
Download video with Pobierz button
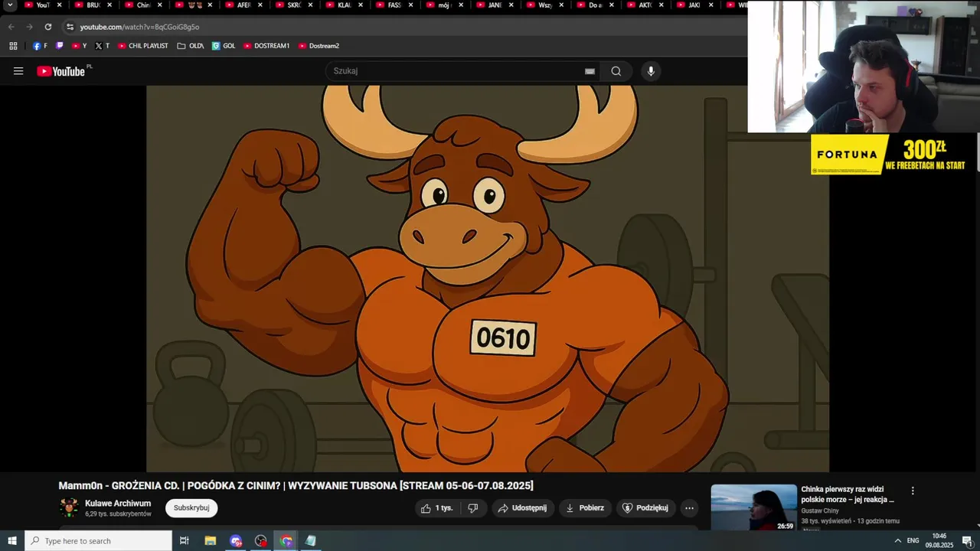click(585, 508)
